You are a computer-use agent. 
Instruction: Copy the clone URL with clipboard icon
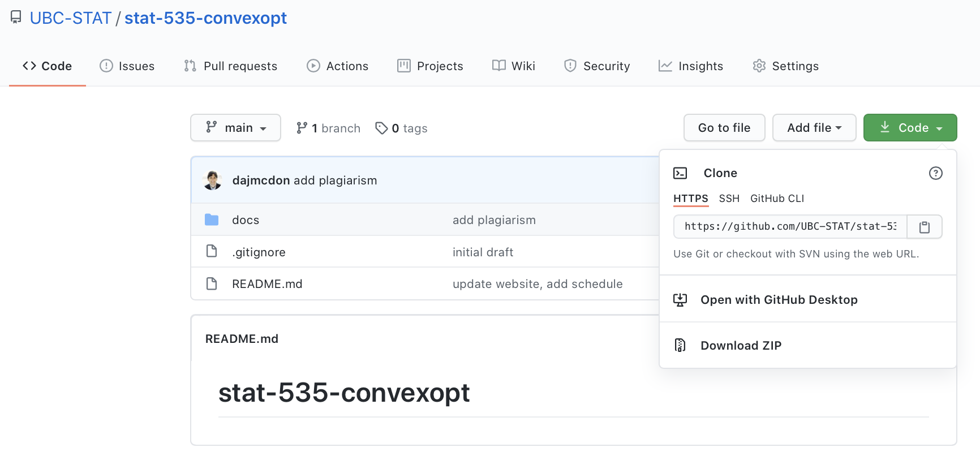pyautogui.click(x=924, y=227)
